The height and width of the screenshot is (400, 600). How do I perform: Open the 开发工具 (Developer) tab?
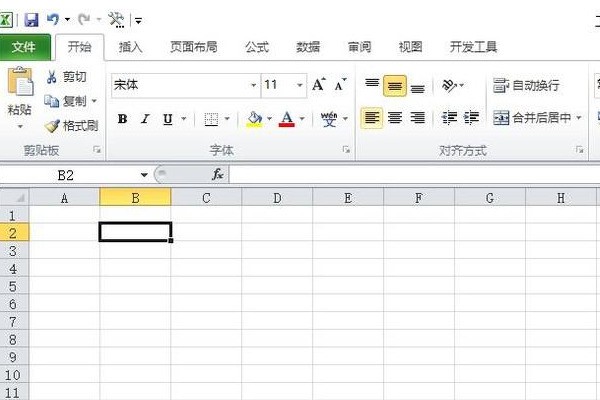(x=473, y=47)
